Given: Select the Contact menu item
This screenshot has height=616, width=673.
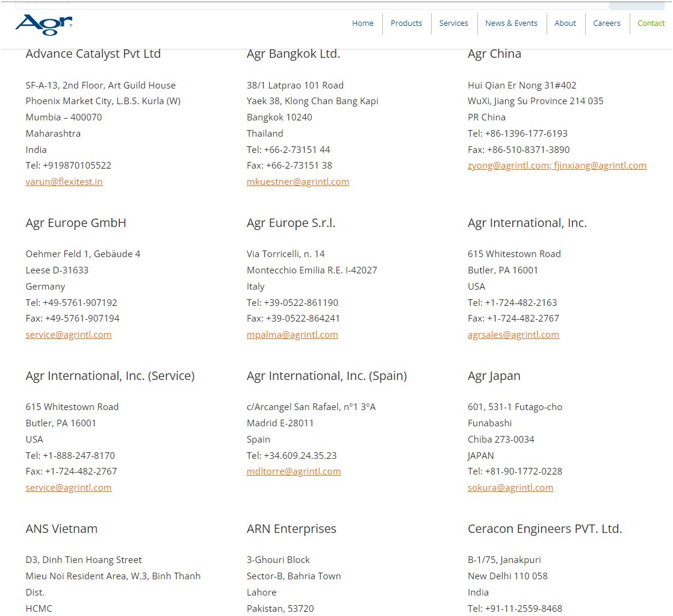Looking at the screenshot, I should [x=651, y=23].
